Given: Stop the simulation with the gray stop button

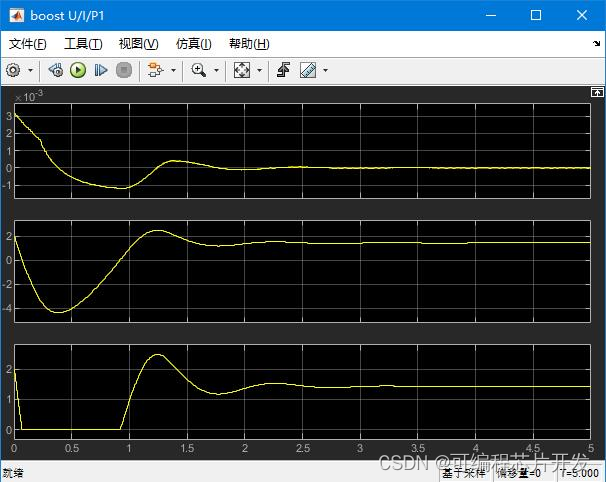Looking at the screenshot, I should pos(124,70).
